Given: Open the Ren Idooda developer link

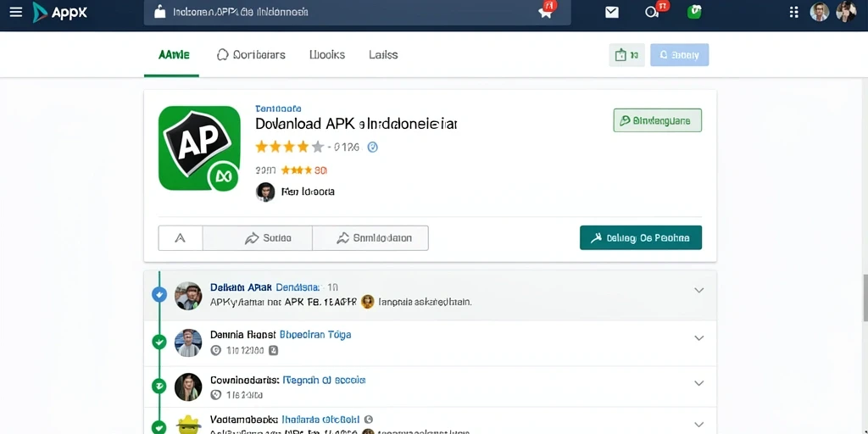Looking at the screenshot, I should coord(308,192).
